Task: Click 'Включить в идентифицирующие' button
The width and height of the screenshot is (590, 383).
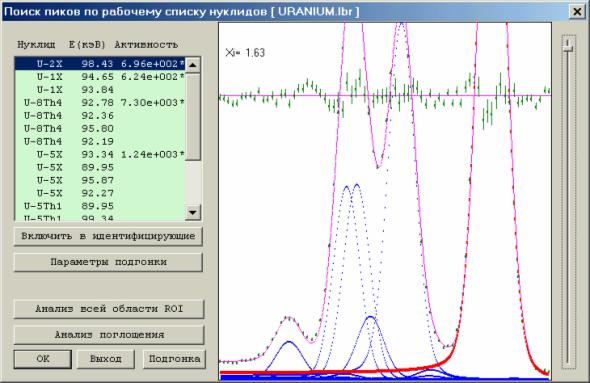Action: pos(108,236)
